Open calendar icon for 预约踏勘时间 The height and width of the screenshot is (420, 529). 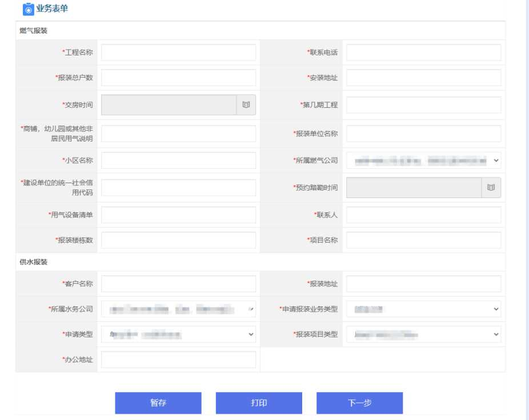click(491, 188)
